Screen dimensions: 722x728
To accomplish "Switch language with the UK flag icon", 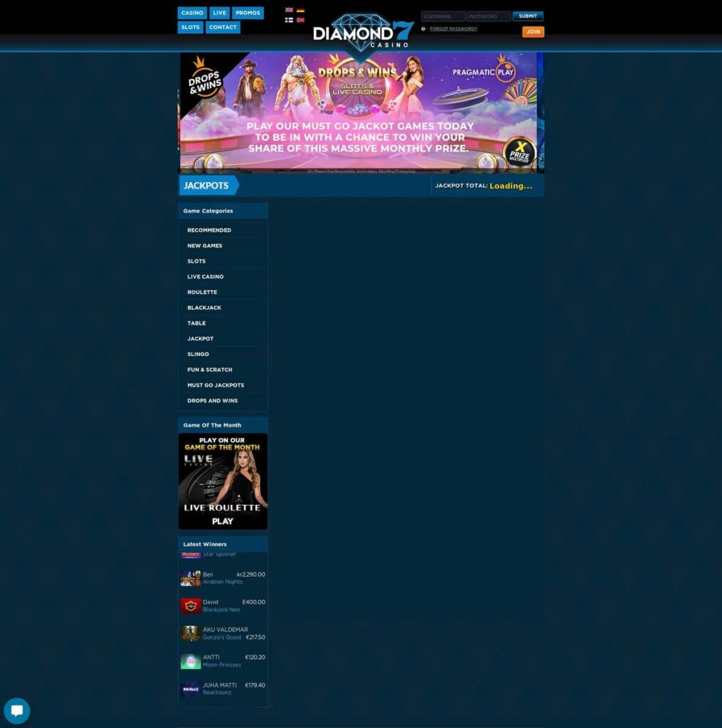I will [x=289, y=10].
